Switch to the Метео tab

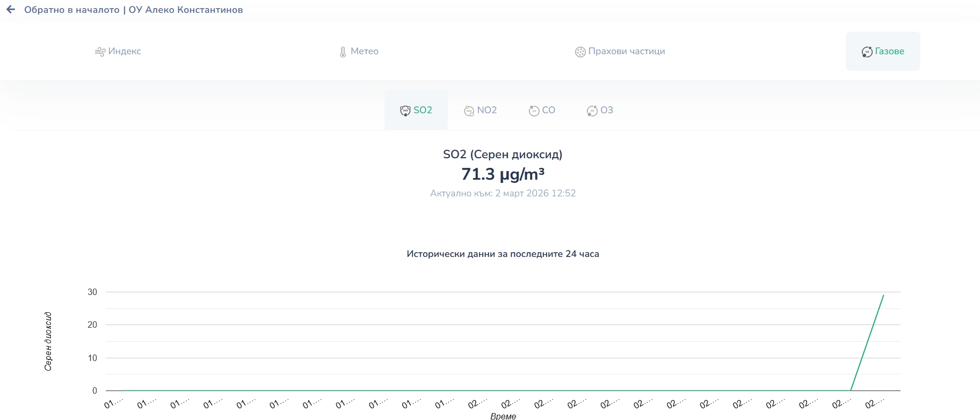pos(364,51)
